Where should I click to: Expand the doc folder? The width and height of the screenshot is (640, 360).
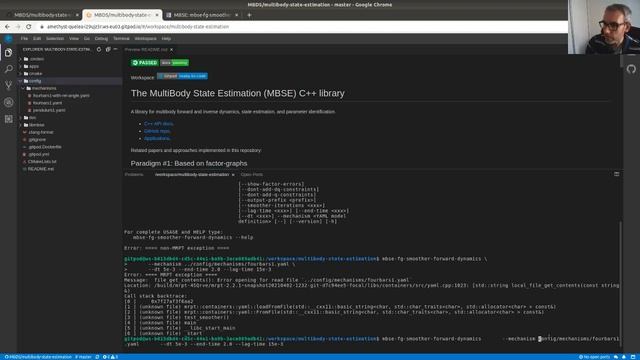(x=33, y=118)
